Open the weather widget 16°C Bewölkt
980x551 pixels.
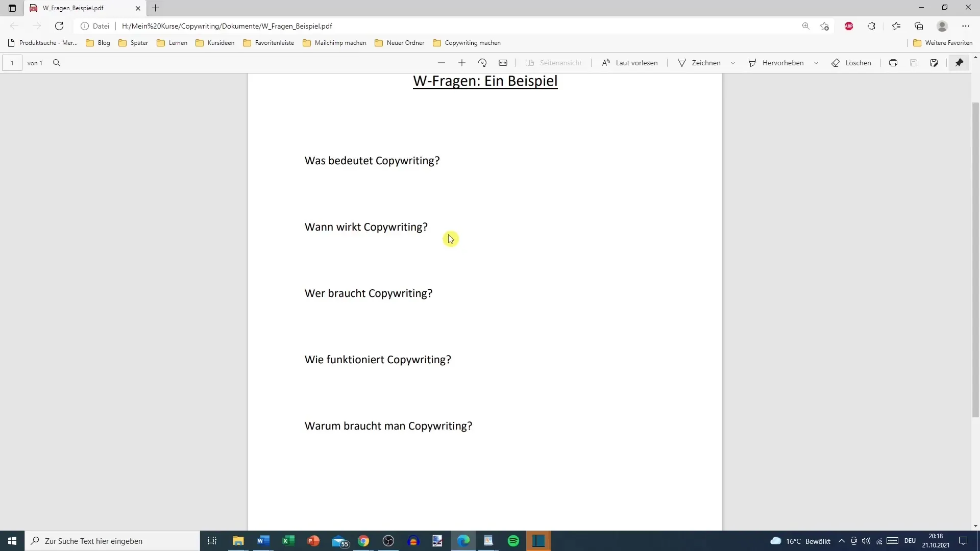pos(800,541)
